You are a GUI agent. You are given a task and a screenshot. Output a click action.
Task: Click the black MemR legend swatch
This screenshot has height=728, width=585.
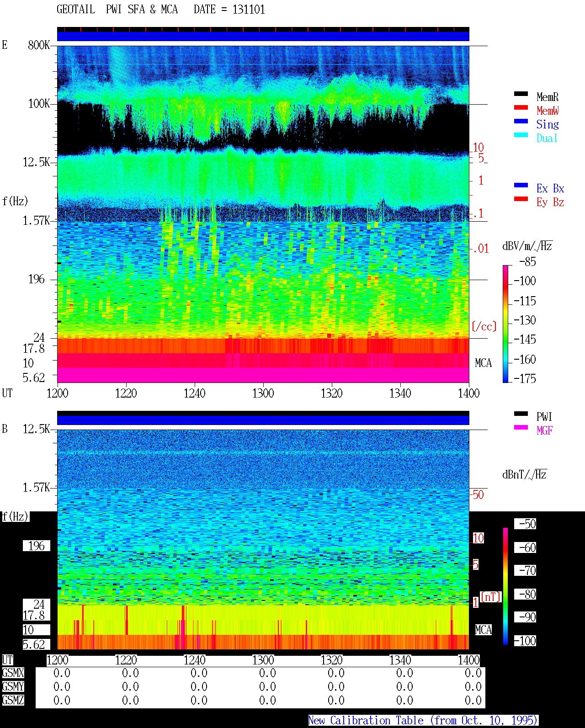pos(521,94)
